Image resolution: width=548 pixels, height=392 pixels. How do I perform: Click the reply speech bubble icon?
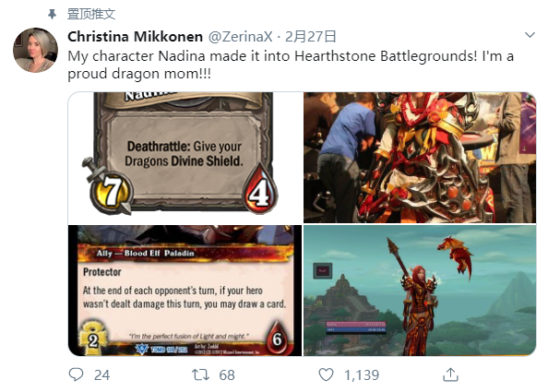click(77, 374)
